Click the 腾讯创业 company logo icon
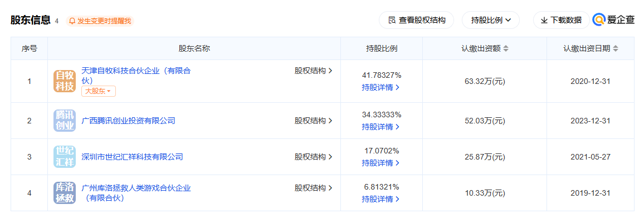This screenshot has width=644, height=219. 65,121
